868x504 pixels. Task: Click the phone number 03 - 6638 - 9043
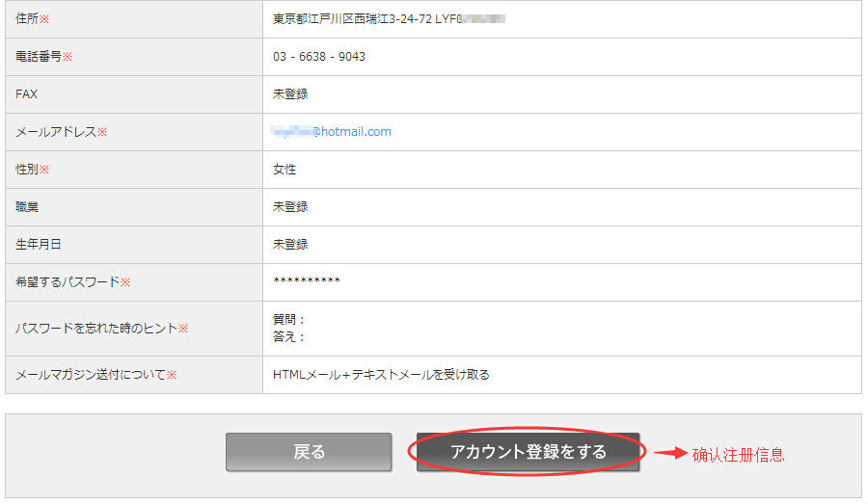[319, 57]
